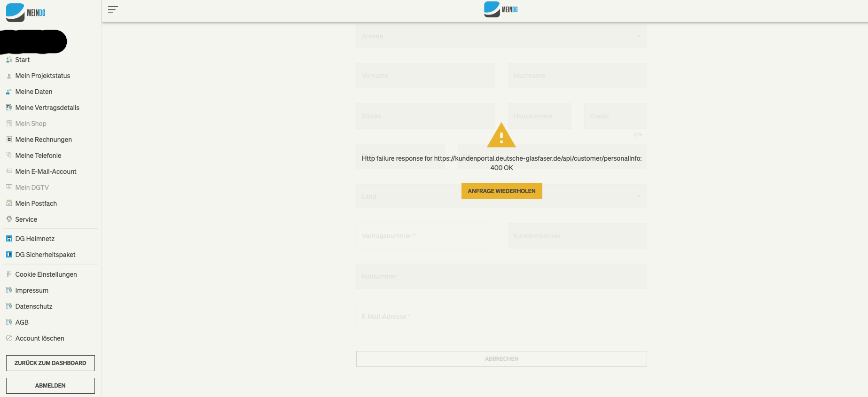Open the Land dropdown
The width and height of the screenshot is (868, 397).
click(x=501, y=196)
